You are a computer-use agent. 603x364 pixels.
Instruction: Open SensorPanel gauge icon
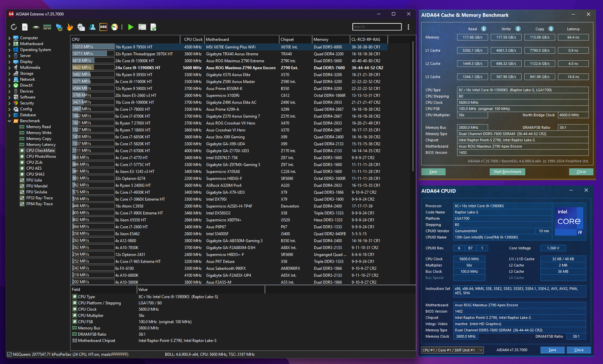point(115,27)
